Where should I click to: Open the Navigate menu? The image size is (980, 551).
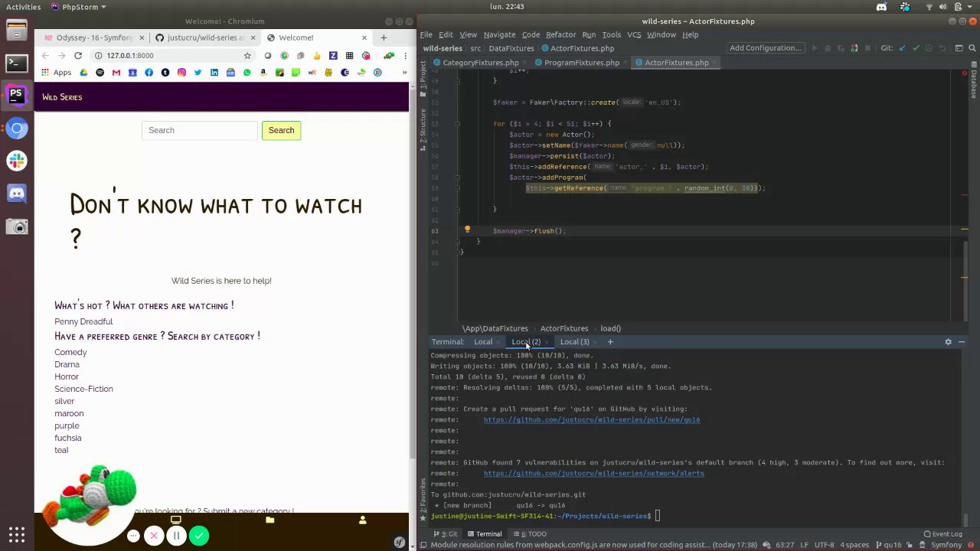tap(499, 34)
